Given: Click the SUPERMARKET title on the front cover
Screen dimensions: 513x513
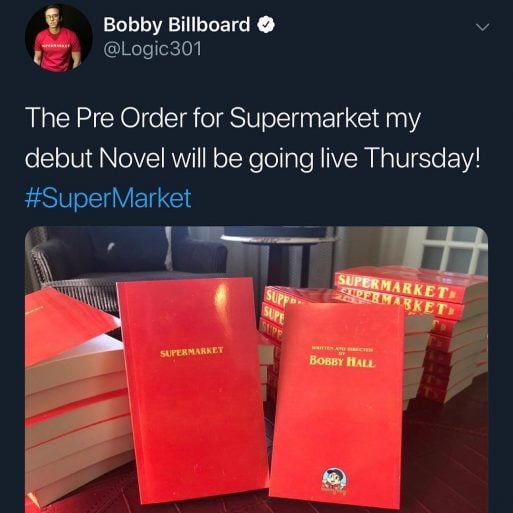Looking at the screenshot, I should click(x=191, y=352).
